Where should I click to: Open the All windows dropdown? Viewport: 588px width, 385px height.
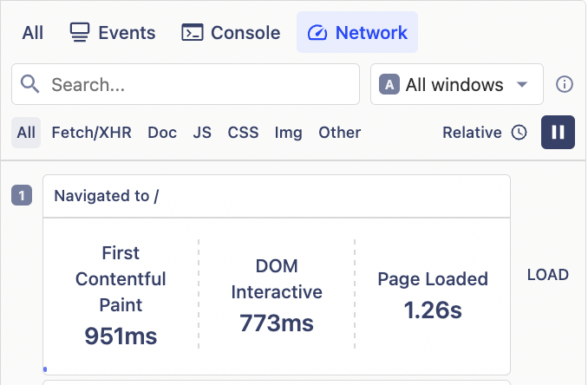(x=456, y=84)
